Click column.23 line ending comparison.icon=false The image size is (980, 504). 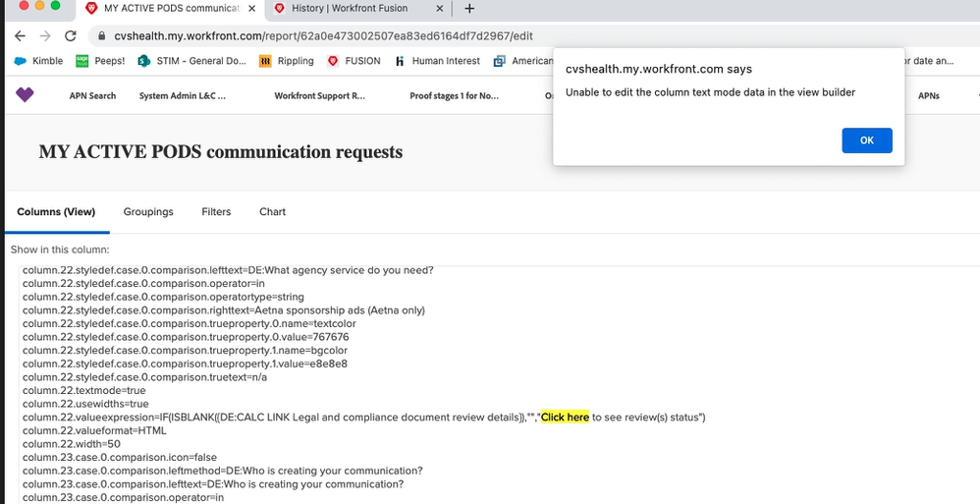120,457
